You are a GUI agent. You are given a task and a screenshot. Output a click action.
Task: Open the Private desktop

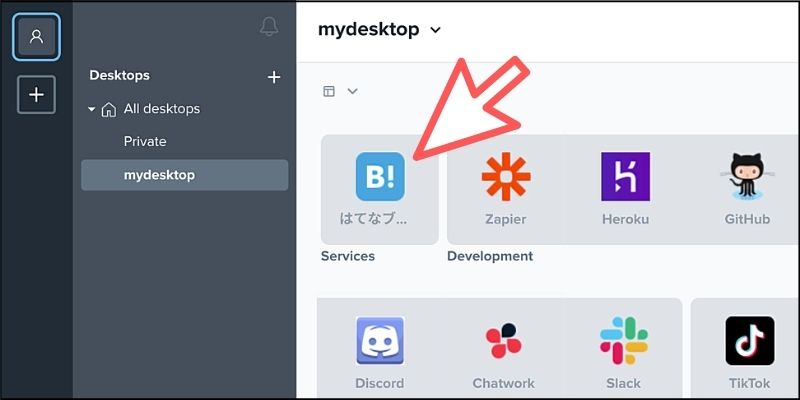click(x=145, y=141)
